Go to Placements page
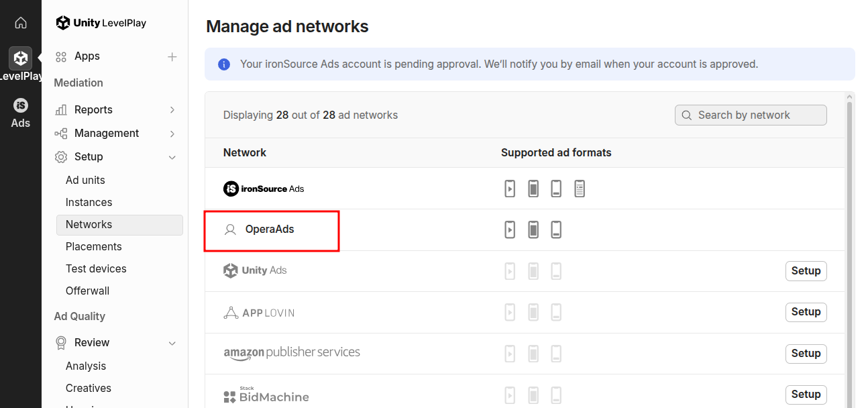 93,246
